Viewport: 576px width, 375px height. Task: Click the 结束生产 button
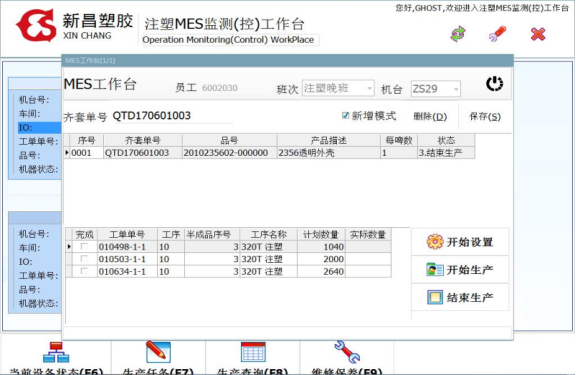pos(460,297)
